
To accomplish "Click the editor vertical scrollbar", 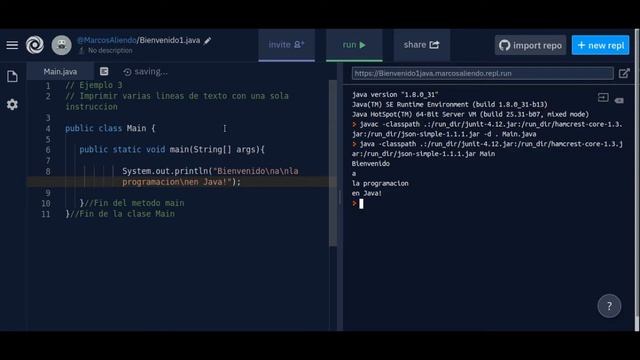I will point(333,163).
